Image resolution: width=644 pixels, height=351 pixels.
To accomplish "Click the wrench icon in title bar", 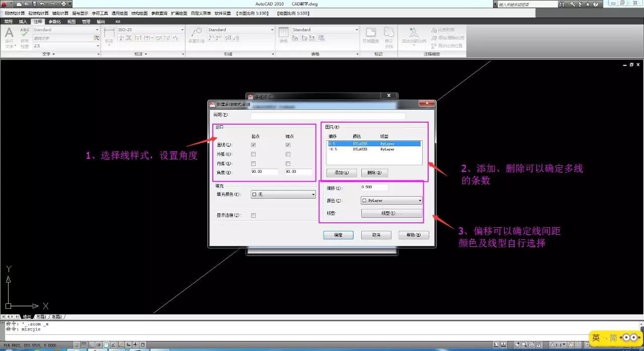I will (572, 4).
